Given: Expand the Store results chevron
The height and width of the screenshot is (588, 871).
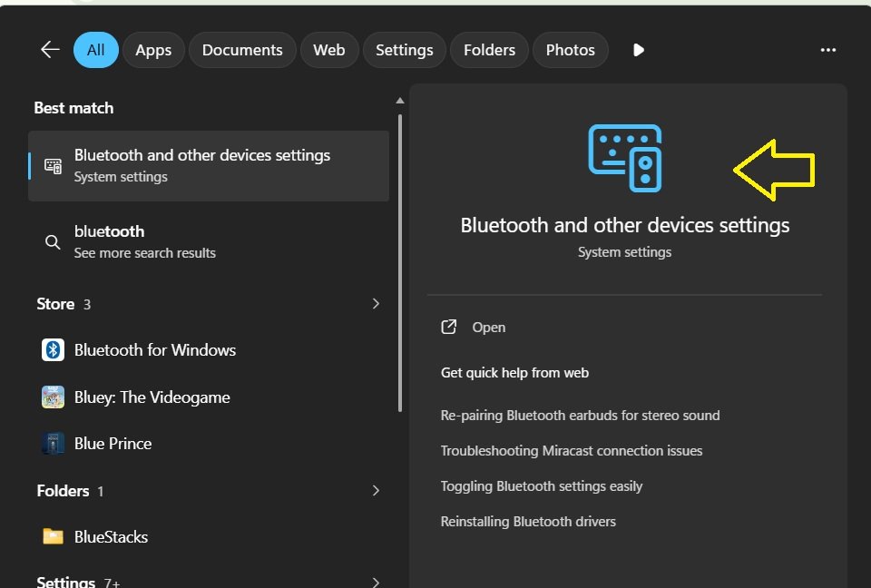Looking at the screenshot, I should click(x=376, y=303).
